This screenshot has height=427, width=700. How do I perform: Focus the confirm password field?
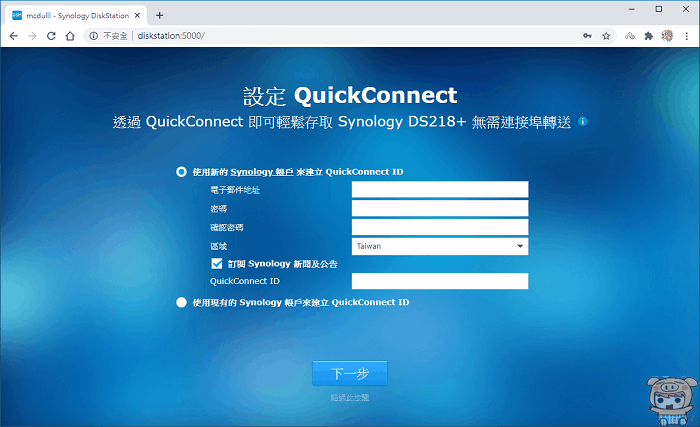click(x=440, y=227)
